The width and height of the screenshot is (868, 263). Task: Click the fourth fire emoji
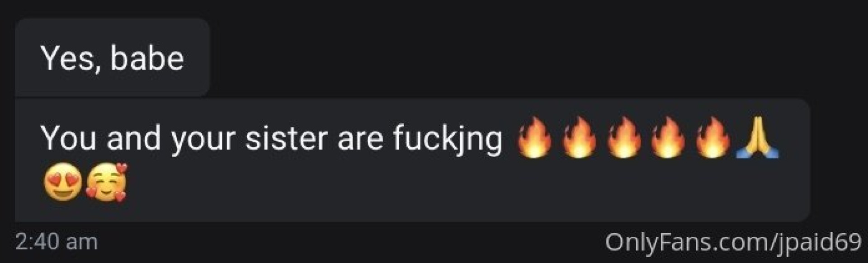[x=668, y=138]
